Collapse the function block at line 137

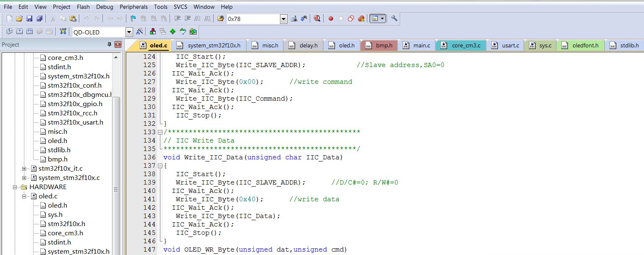pyautogui.click(x=160, y=166)
